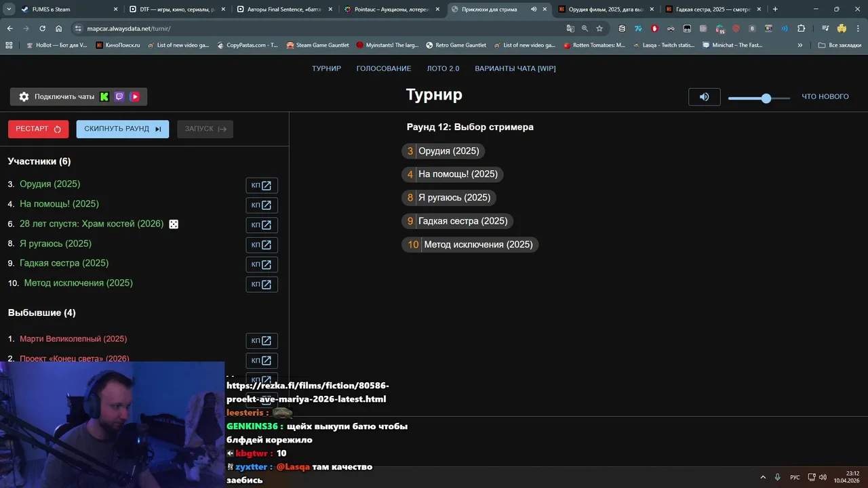Click the РЕСТАРТ button
This screenshot has height=488, width=868.
click(x=38, y=129)
